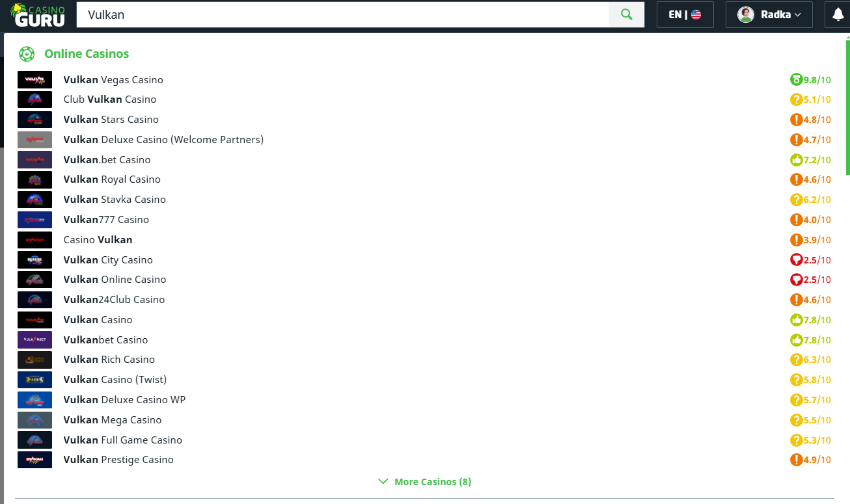Select Vulkan Casino (Twist)
The height and width of the screenshot is (504, 850).
coord(115,380)
